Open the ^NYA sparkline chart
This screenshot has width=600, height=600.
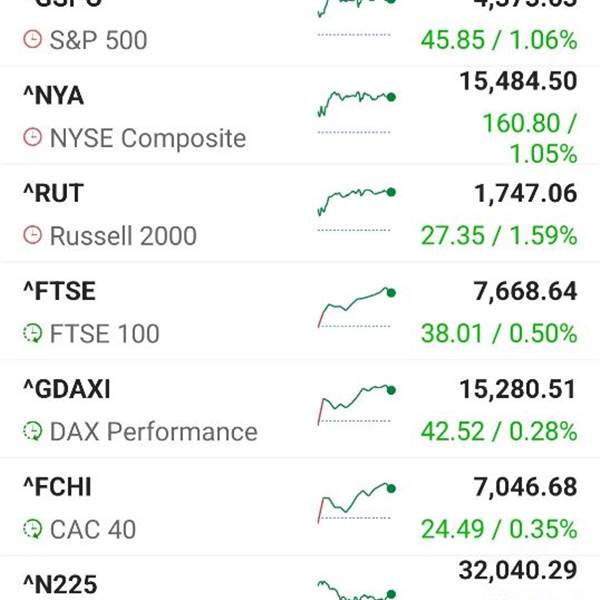[356, 112]
